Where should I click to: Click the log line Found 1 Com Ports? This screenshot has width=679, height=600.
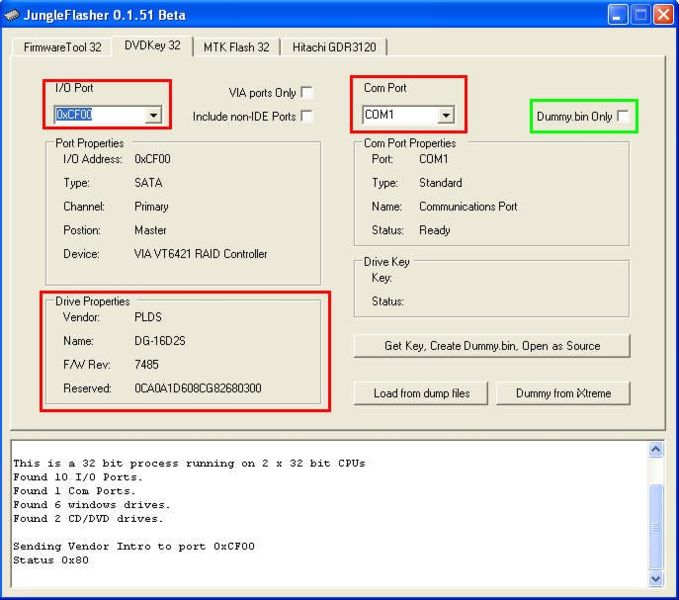[x=74, y=491]
